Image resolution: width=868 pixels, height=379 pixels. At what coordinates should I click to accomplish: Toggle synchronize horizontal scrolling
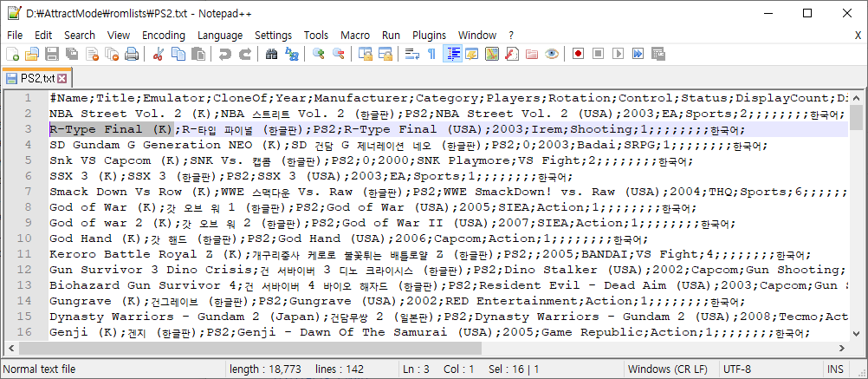tap(385, 54)
